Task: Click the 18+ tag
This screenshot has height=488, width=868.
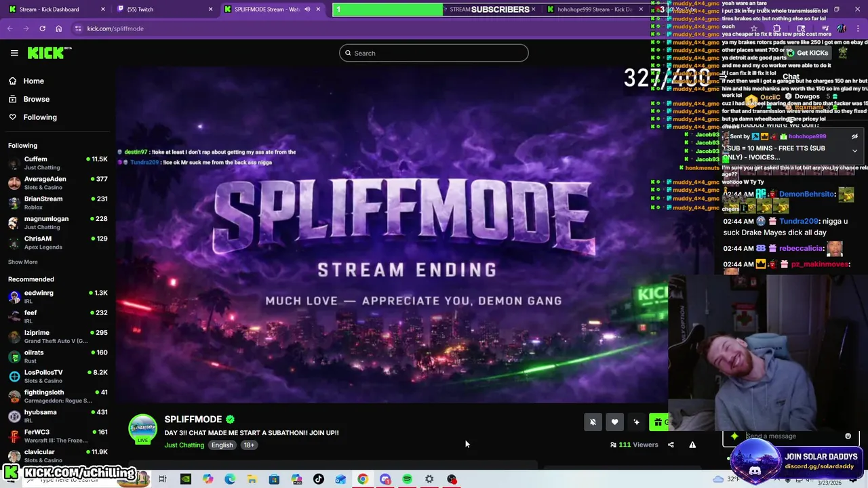Action: [249, 445]
